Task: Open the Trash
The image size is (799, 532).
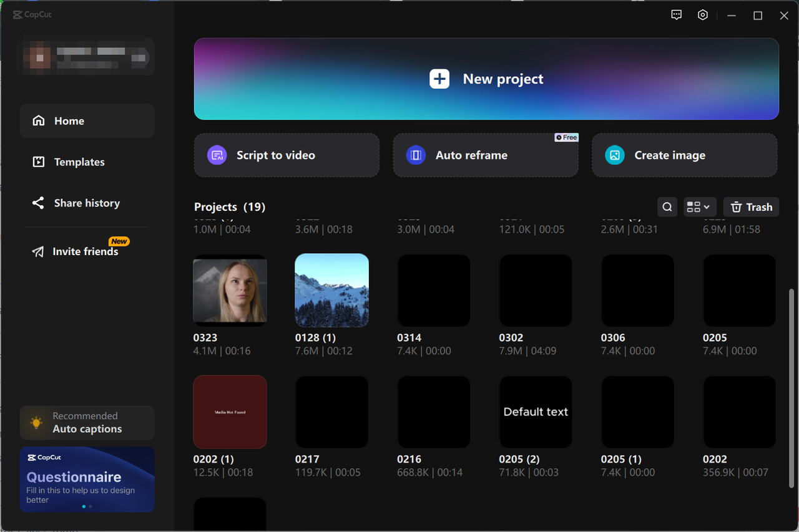Action: [x=751, y=206]
